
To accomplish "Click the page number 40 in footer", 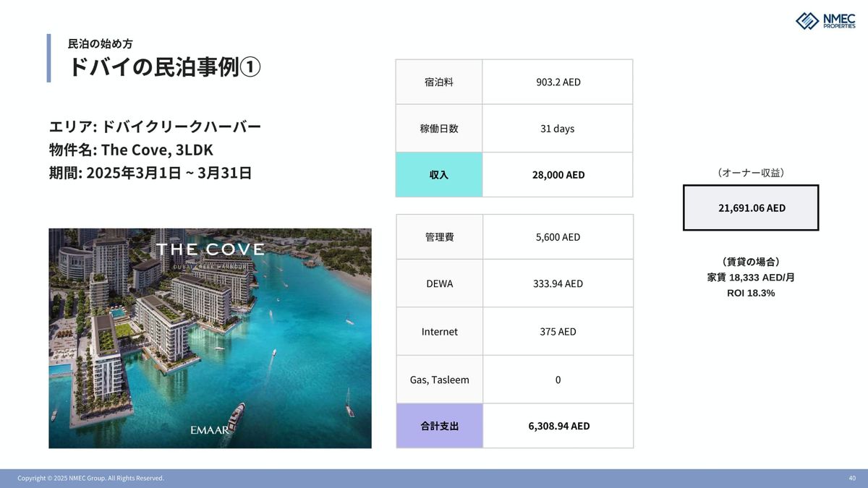I will [851, 478].
